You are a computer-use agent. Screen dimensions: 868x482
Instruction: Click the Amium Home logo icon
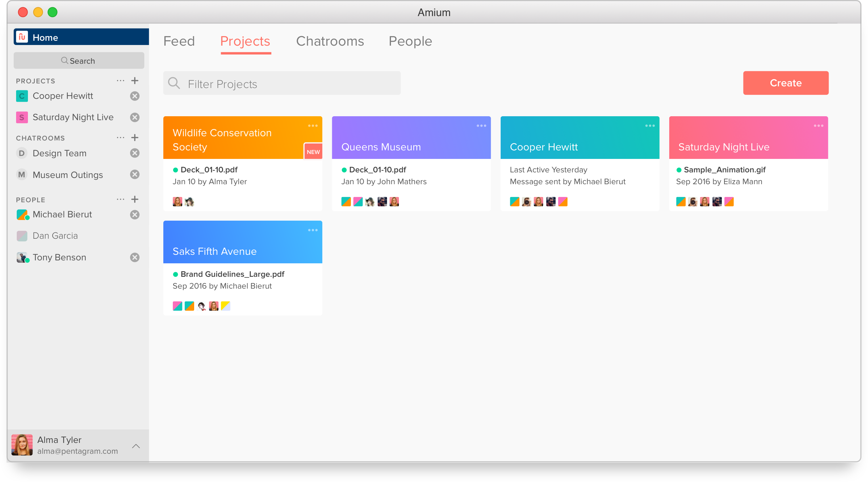(x=22, y=37)
